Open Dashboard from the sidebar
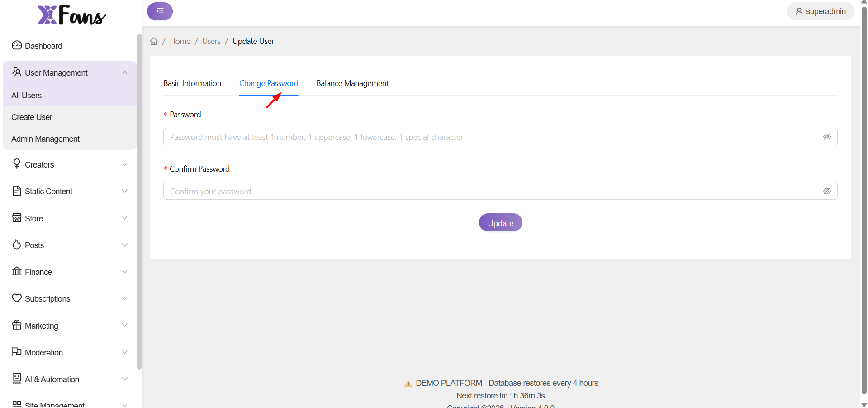 click(x=43, y=46)
